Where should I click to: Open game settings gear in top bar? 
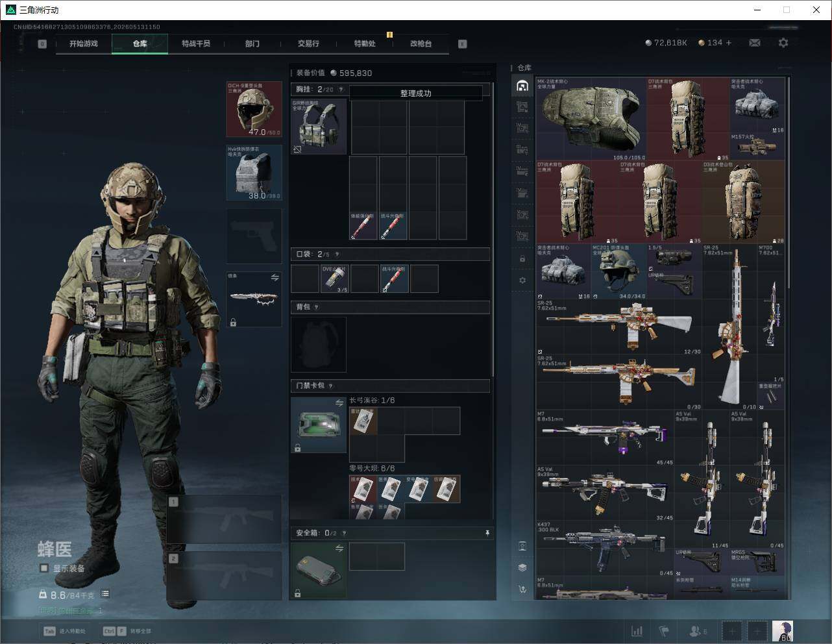coord(783,43)
